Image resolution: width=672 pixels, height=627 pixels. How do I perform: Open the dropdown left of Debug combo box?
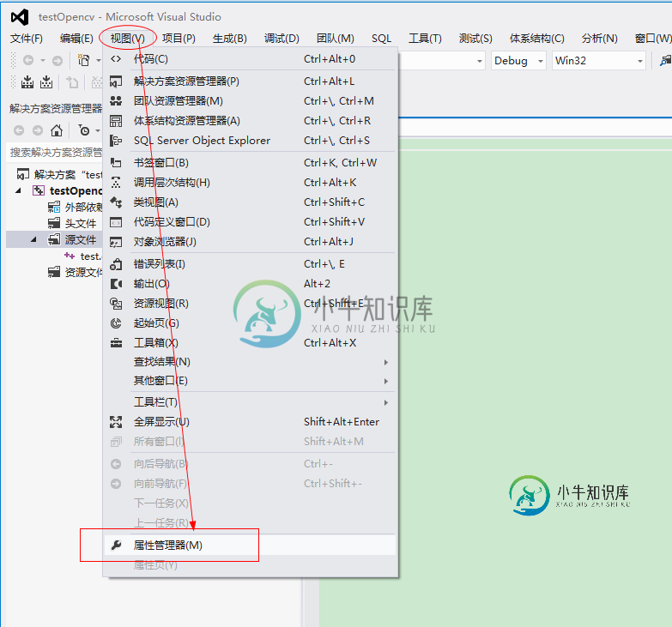tap(479, 61)
